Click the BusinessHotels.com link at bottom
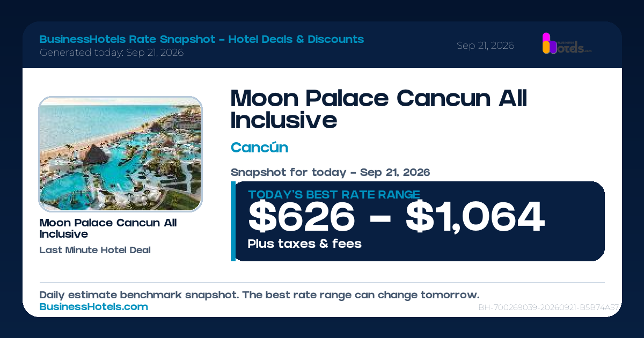The height and width of the screenshot is (338, 644). [94, 307]
